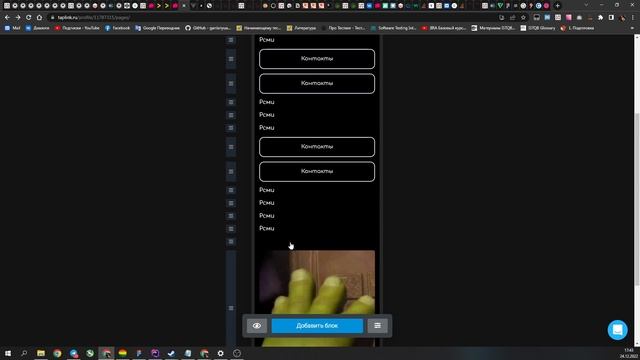Open File Explorer from the taskbar

[x=41, y=353]
